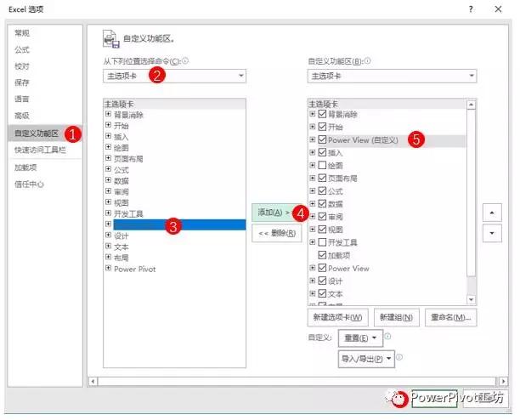Close the Excel 选项 dialog
Image resolution: width=520 pixels, height=420 pixels.
(x=498, y=9)
